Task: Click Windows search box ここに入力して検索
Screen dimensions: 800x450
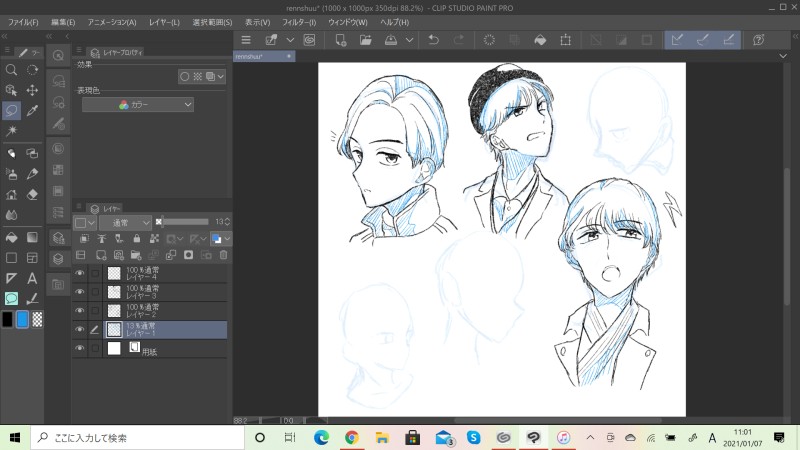Action: click(138, 438)
